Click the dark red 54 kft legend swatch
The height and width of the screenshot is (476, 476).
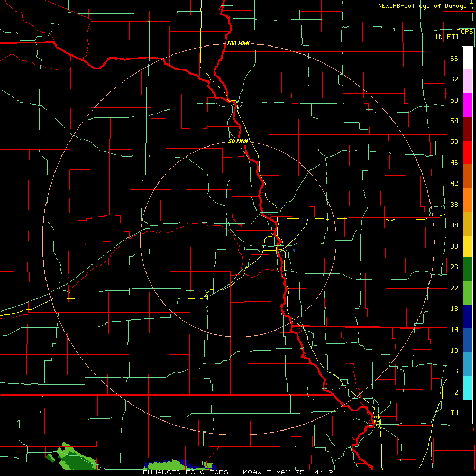pyautogui.click(x=467, y=129)
